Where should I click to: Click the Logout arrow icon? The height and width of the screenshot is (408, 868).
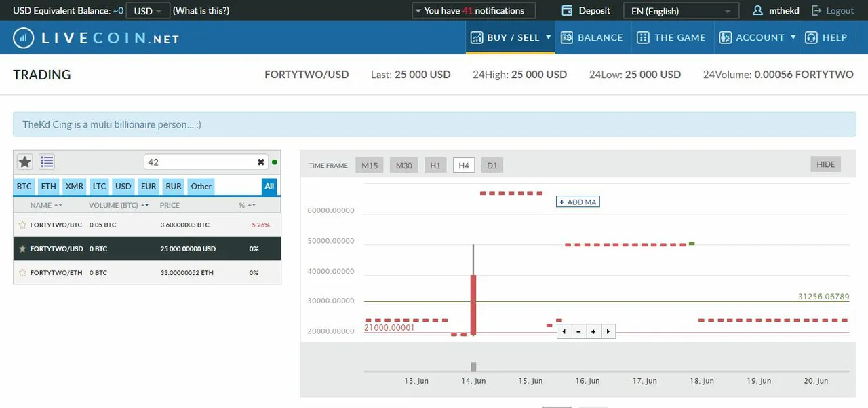[816, 11]
